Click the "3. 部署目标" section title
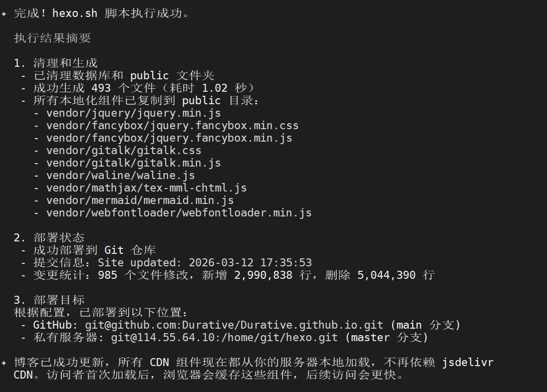 [49, 300]
